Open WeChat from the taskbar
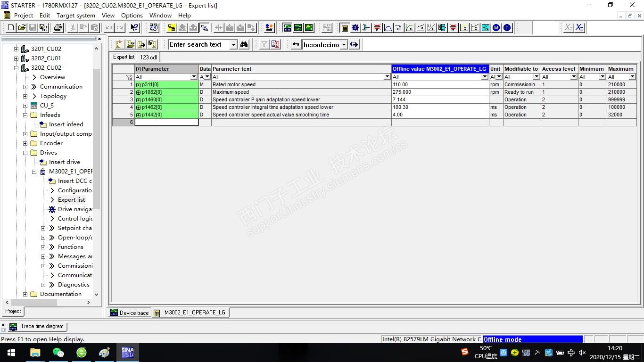 58,352
